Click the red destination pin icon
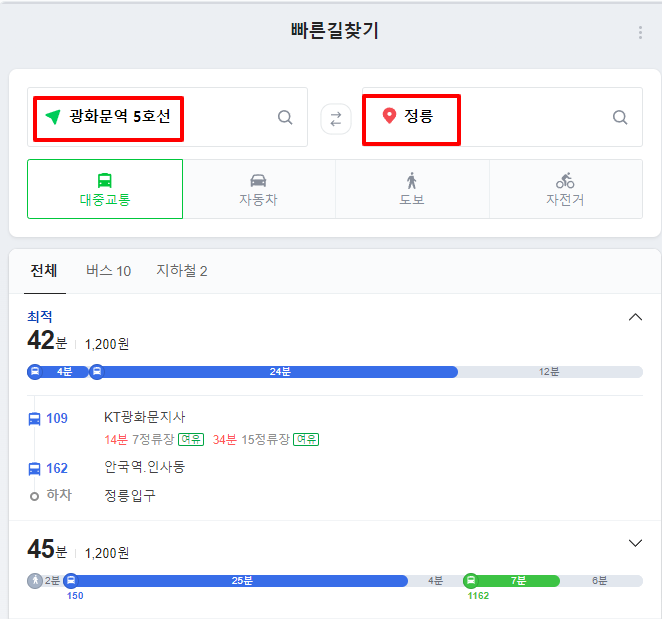This screenshot has width=662, height=619. (x=389, y=115)
